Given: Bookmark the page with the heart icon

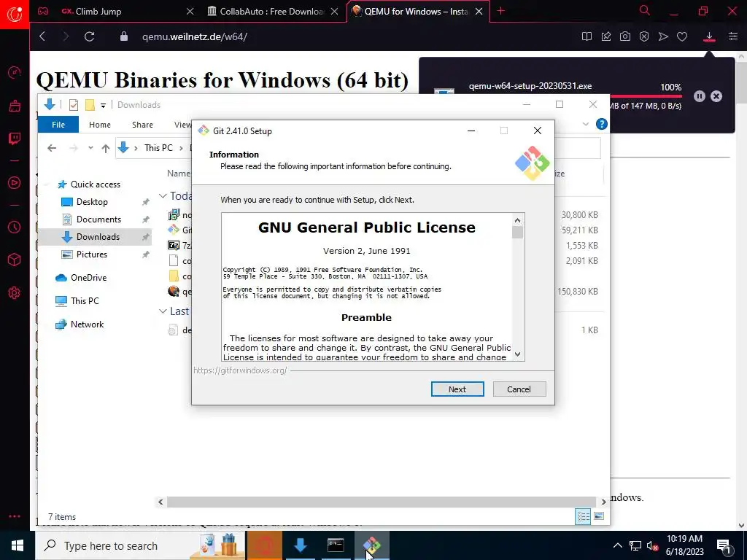Looking at the screenshot, I should coord(682,36).
